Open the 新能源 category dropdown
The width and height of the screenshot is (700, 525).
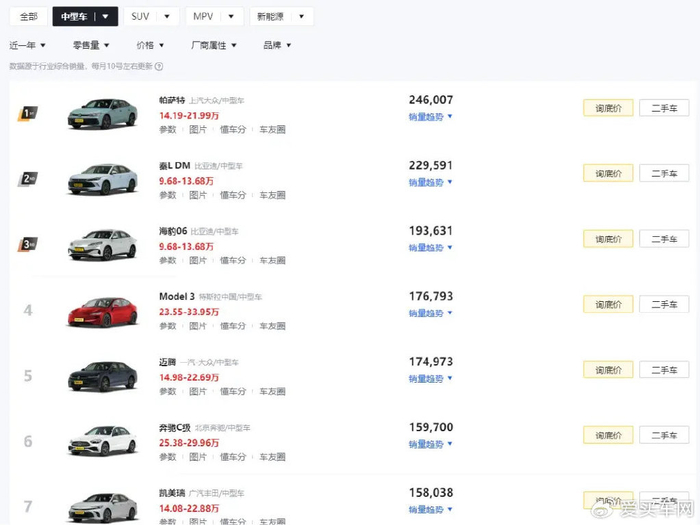pyautogui.click(x=282, y=17)
